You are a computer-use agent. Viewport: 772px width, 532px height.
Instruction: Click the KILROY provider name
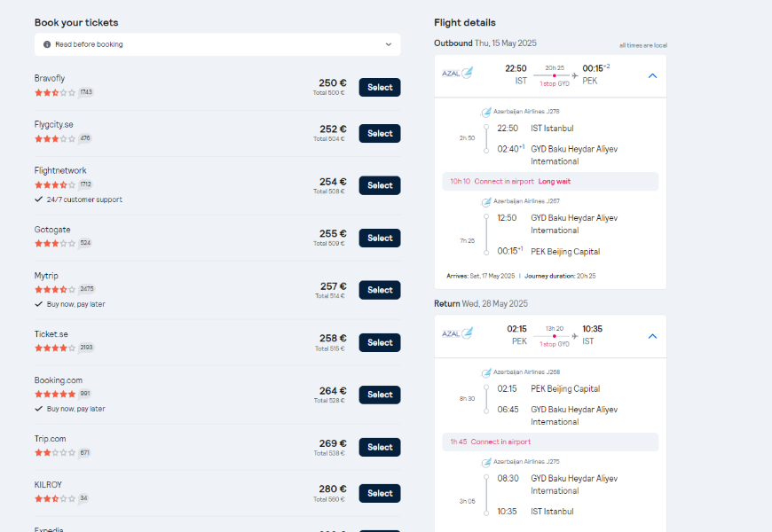pyautogui.click(x=48, y=485)
